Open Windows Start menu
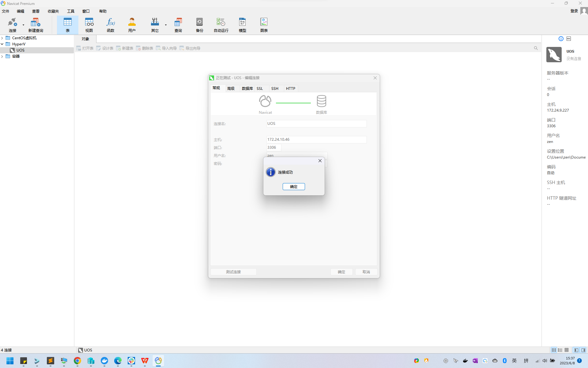The image size is (588, 368). pos(10,361)
